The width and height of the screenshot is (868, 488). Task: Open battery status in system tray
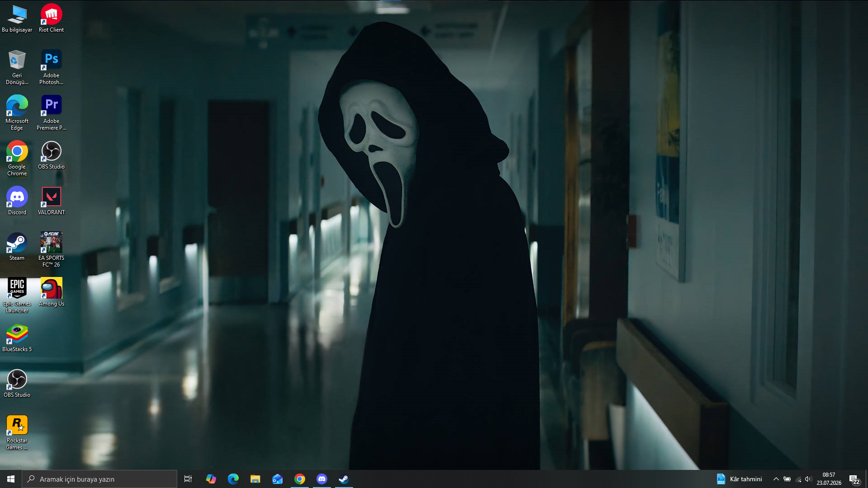(787, 479)
